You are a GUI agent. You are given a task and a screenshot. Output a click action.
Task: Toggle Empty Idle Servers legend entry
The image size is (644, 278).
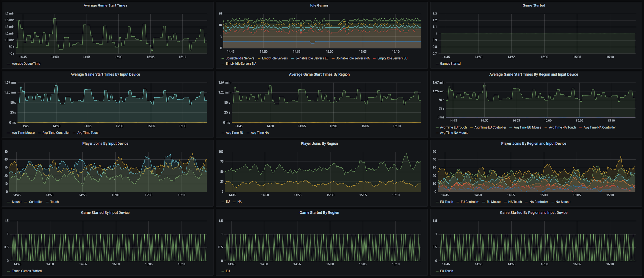pyautogui.click(x=275, y=58)
